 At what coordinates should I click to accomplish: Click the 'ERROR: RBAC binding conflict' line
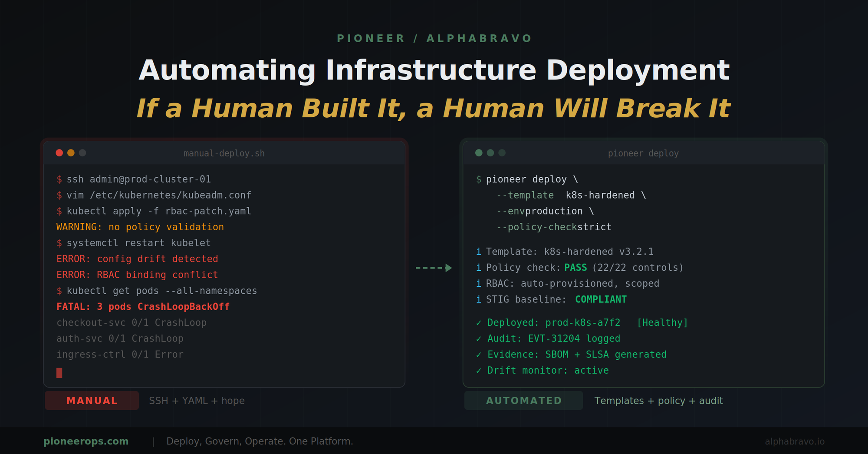pyautogui.click(x=137, y=275)
